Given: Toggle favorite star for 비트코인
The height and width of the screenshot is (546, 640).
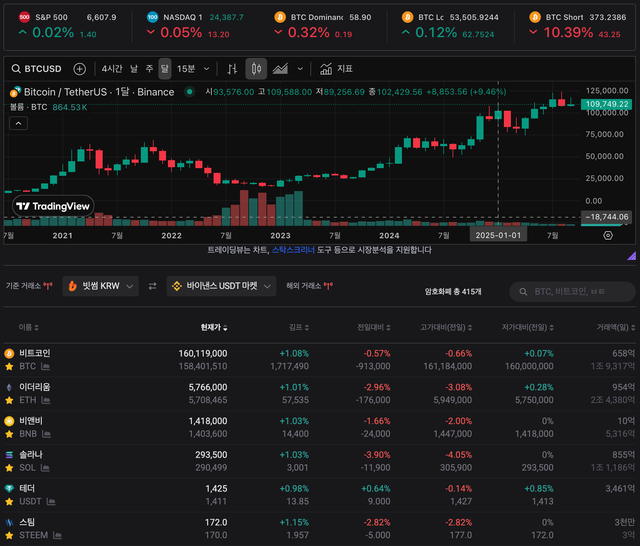Looking at the screenshot, I should pos(10,367).
